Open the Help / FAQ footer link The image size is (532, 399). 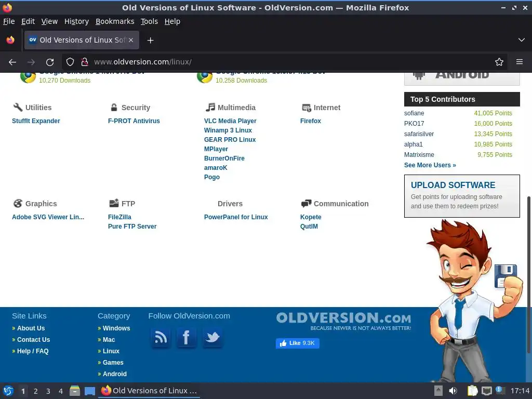(x=33, y=351)
